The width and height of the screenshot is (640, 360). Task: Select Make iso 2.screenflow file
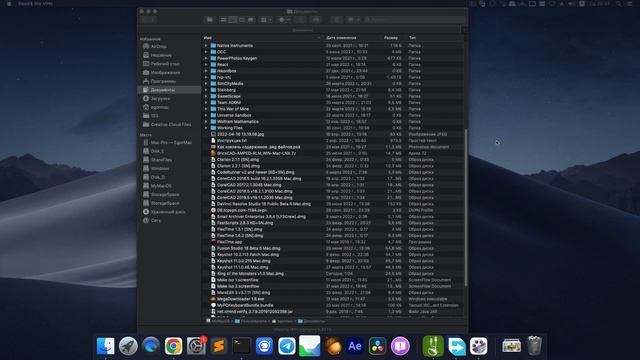coord(333,286)
